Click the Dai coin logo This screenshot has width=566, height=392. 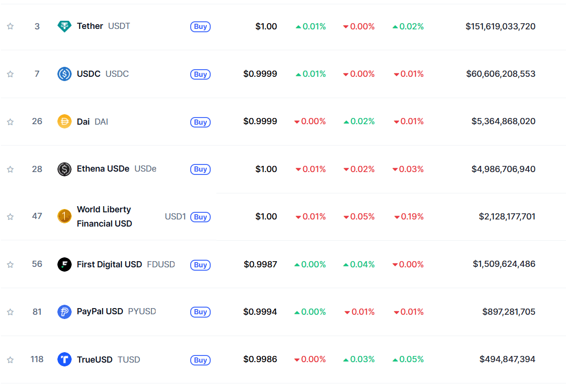64,121
